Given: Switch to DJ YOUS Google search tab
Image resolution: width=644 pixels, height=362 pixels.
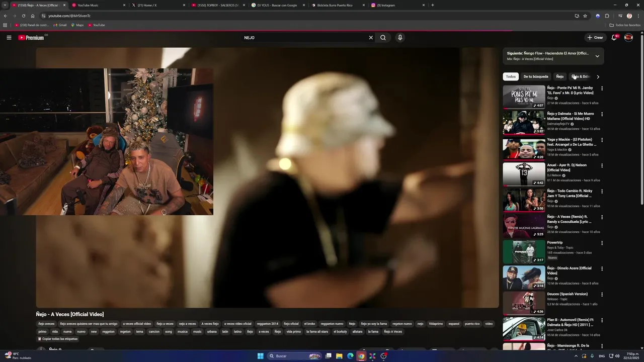Looking at the screenshot, I should pyautogui.click(x=278, y=5).
